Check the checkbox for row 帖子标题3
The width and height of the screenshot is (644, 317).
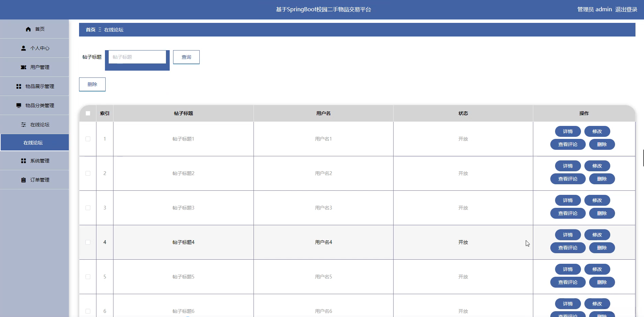88,208
